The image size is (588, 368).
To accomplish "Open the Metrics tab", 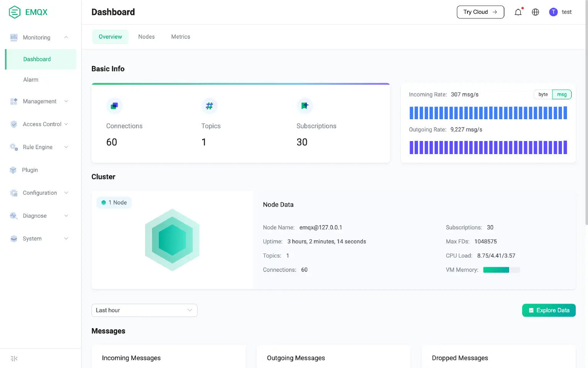I will tap(180, 37).
